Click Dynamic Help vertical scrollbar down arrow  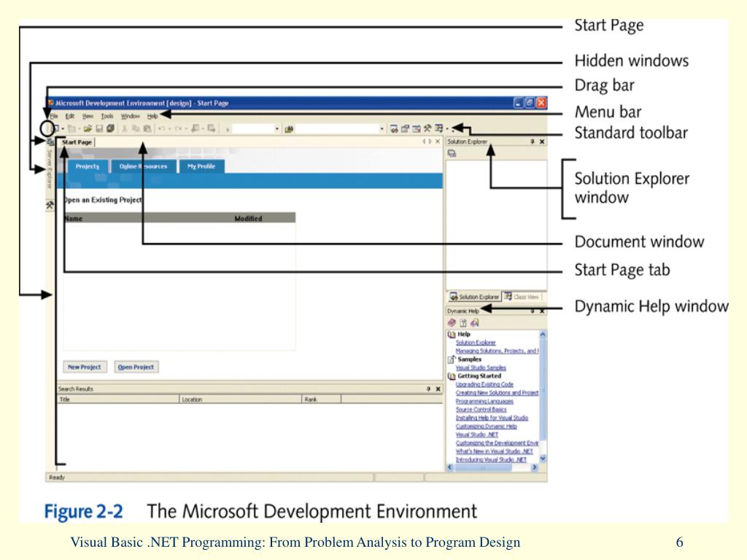click(x=542, y=459)
